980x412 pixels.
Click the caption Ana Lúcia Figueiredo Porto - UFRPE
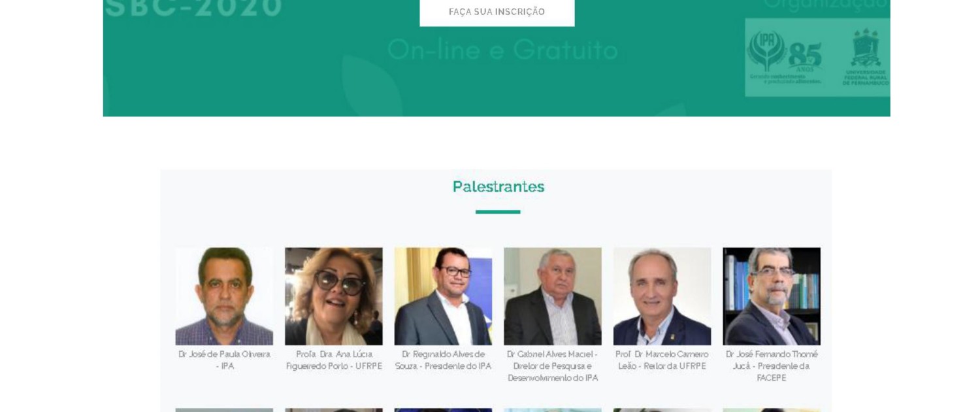point(334,360)
